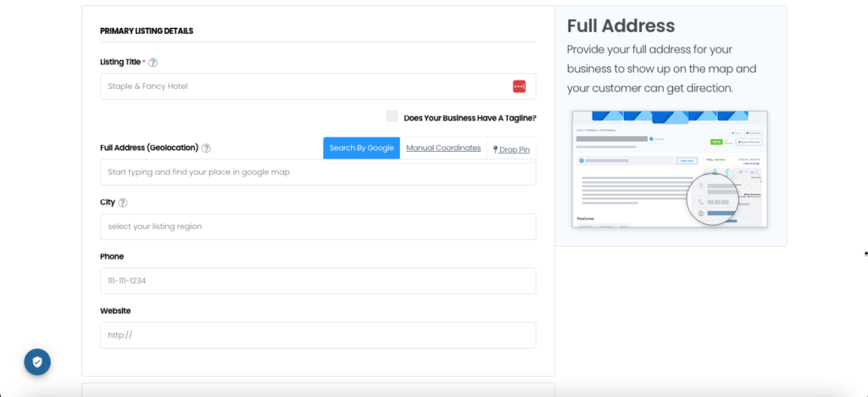Click the Full Address heading in the help panel
This screenshot has width=868, height=397.
[x=620, y=25]
